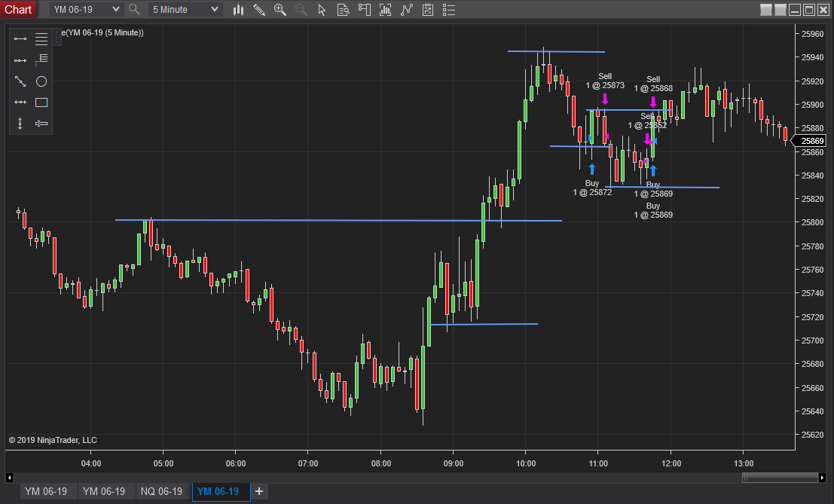The width and height of the screenshot is (834, 504).
Task: Add a new tab with plus button
Action: 259,491
